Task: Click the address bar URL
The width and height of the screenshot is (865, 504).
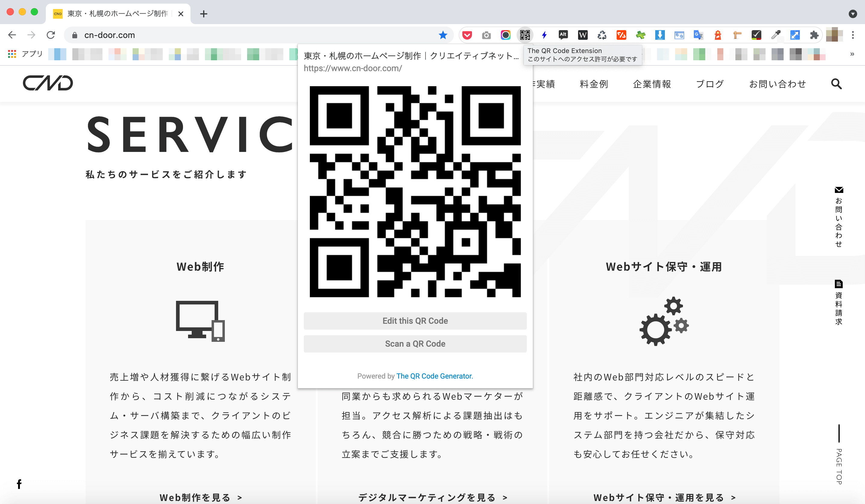Action: coord(109,35)
